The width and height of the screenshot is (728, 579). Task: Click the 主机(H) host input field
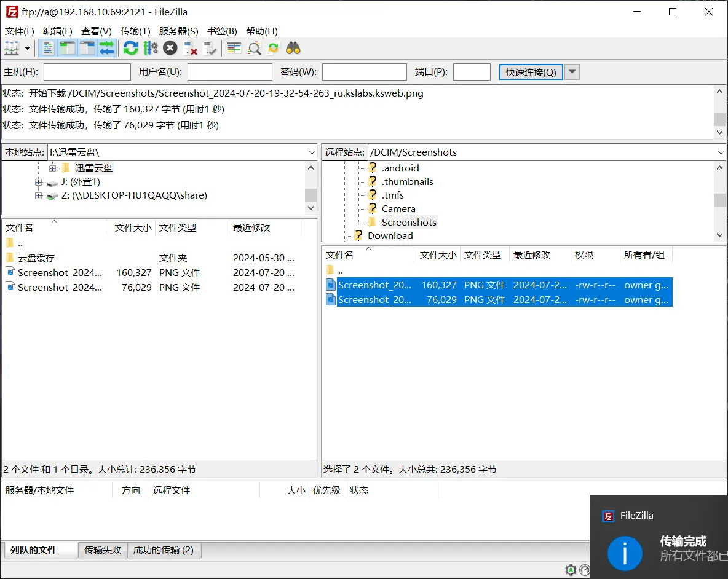87,72
